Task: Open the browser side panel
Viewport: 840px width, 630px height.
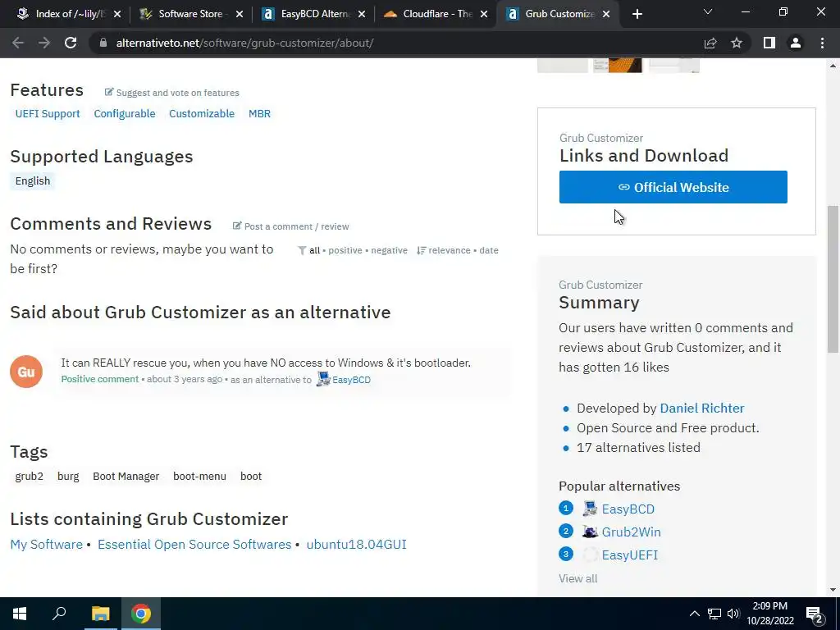Action: click(769, 43)
